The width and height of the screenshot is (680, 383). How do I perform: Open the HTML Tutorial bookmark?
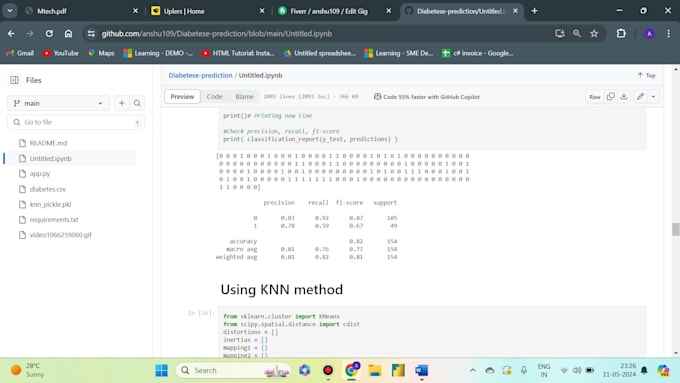coord(238,53)
